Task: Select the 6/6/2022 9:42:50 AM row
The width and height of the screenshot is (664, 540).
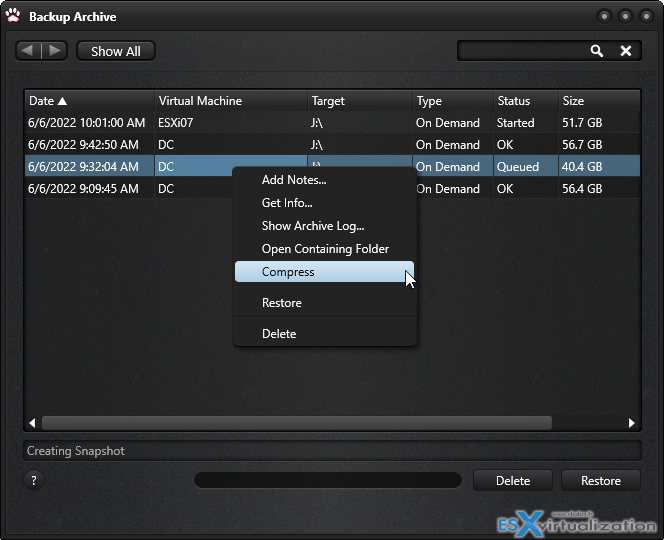Action: [332, 145]
